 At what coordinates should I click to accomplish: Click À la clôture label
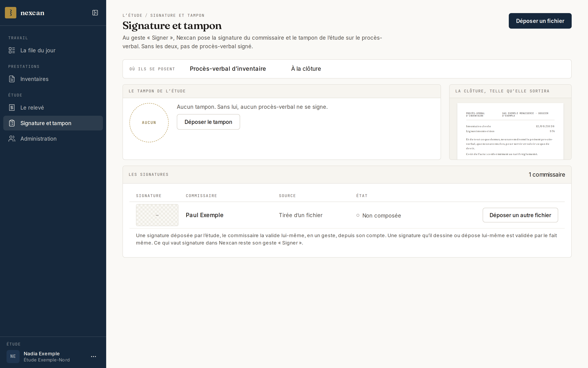click(x=306, y=69)
